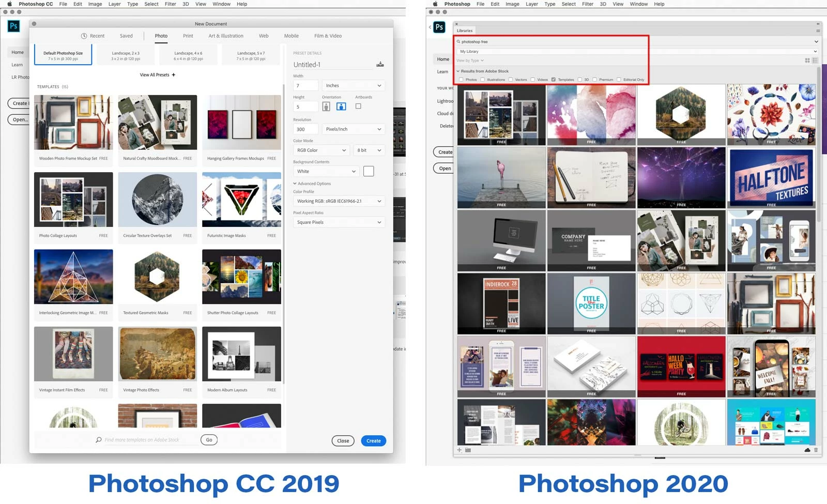This screenshot has height=504, width=827.
Task: Open the Pixels/Inch resolution dropdown
Action: 354,129
